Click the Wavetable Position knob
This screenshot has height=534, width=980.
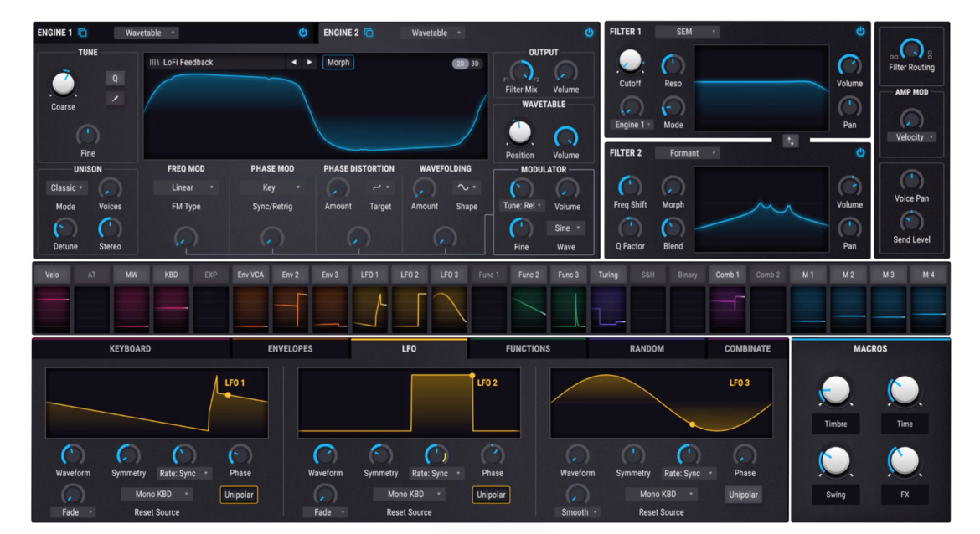point(519,133)
